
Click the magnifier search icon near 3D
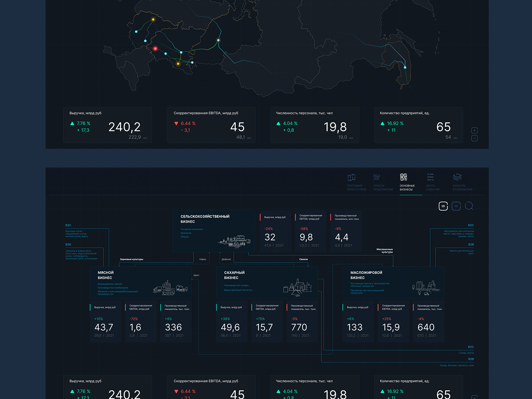[x=469, y=206]
